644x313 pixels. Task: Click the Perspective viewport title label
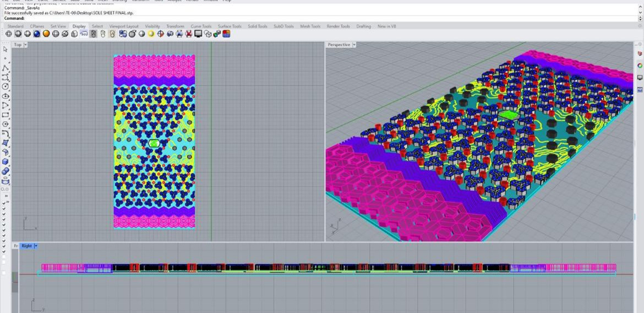pyautogui.click(x=339, y=45)
